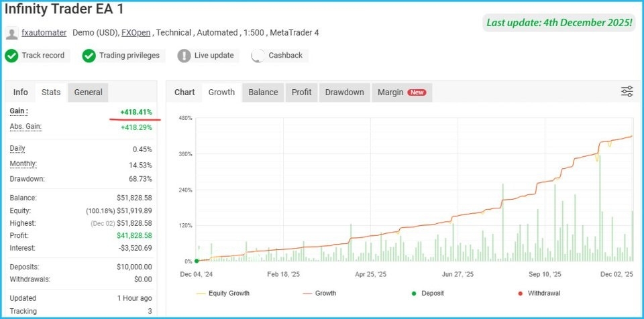Switch to the Stats tab
The width and height of the screenshot is (644, 319).
point(51,92)
